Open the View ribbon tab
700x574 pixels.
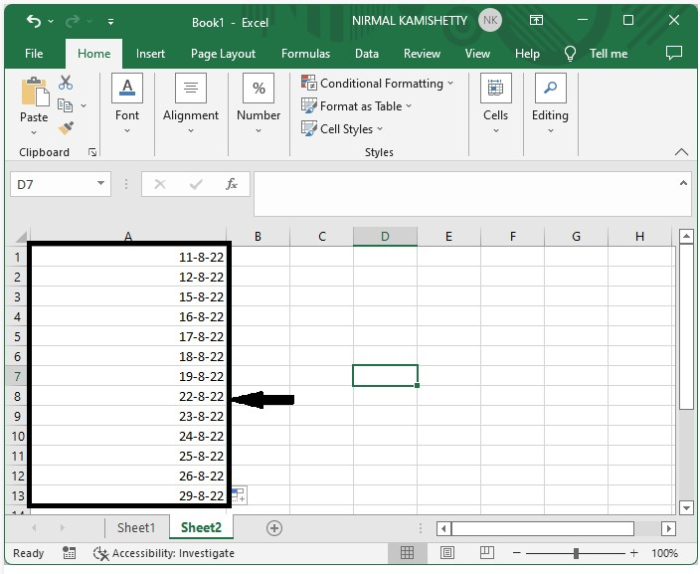(x=477, y=54)
